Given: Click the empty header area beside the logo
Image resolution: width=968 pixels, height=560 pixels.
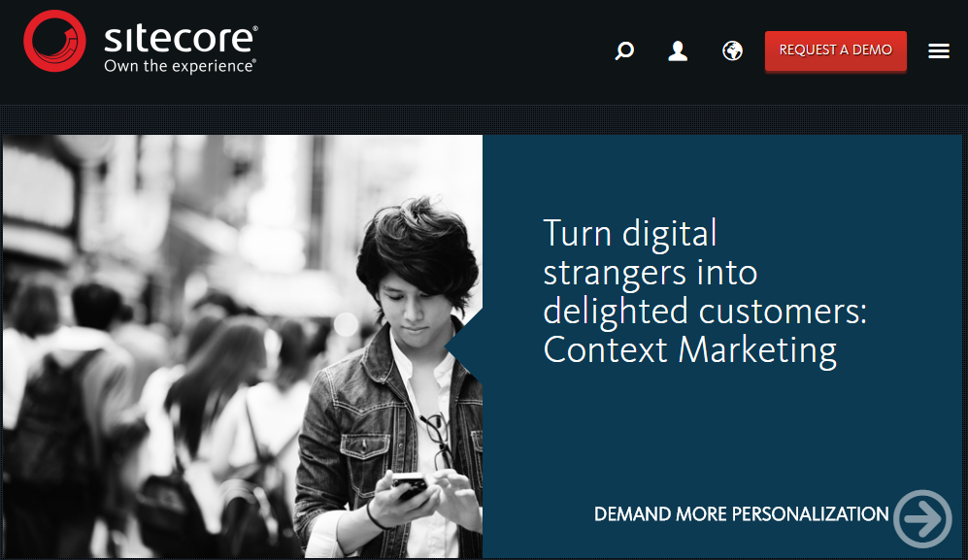Looking at the screenshot, I should tap(432, 50).
